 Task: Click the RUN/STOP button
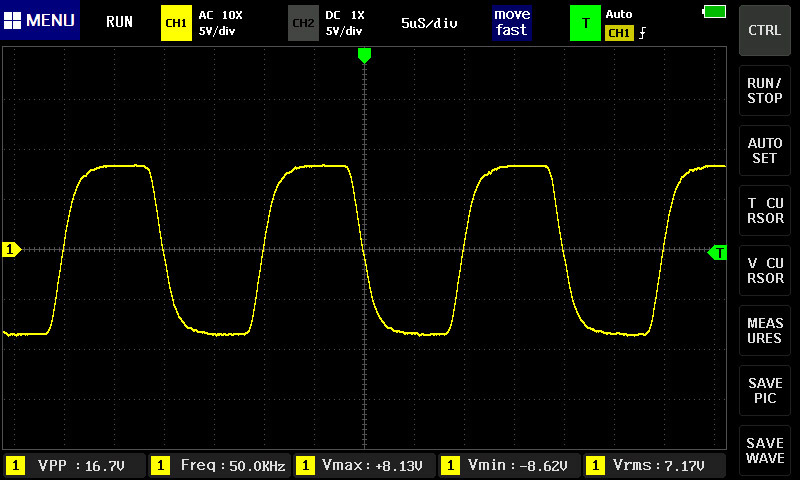coord(764,90)
